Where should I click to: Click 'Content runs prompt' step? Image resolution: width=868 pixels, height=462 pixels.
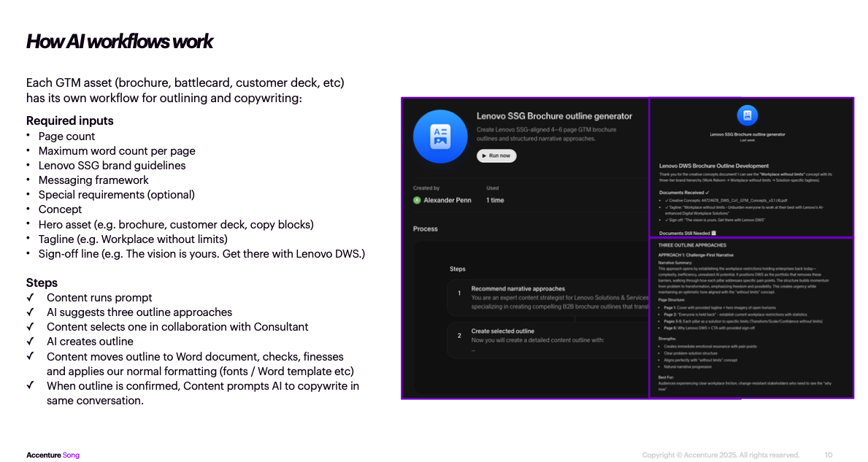point(99,298)
